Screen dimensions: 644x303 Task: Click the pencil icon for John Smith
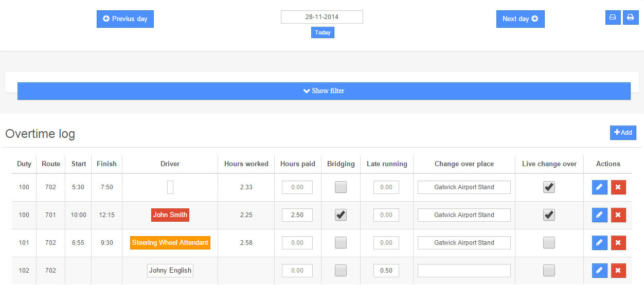pos(599,215)
